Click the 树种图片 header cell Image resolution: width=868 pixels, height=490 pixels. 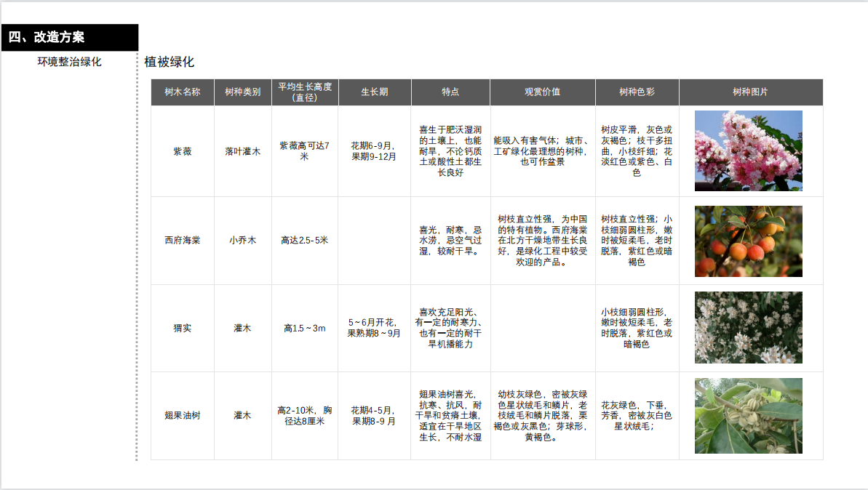click(750, 92)
